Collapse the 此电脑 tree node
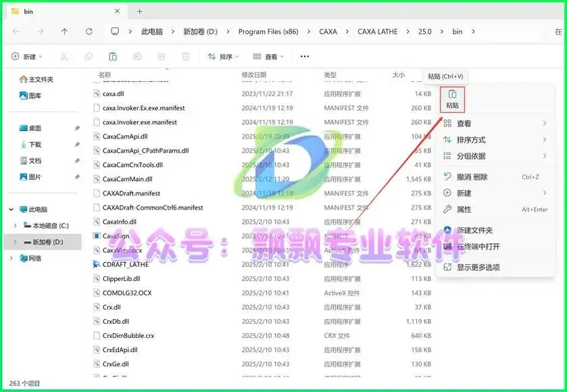The height and width of the screenshot is (392, 567). 11,210
